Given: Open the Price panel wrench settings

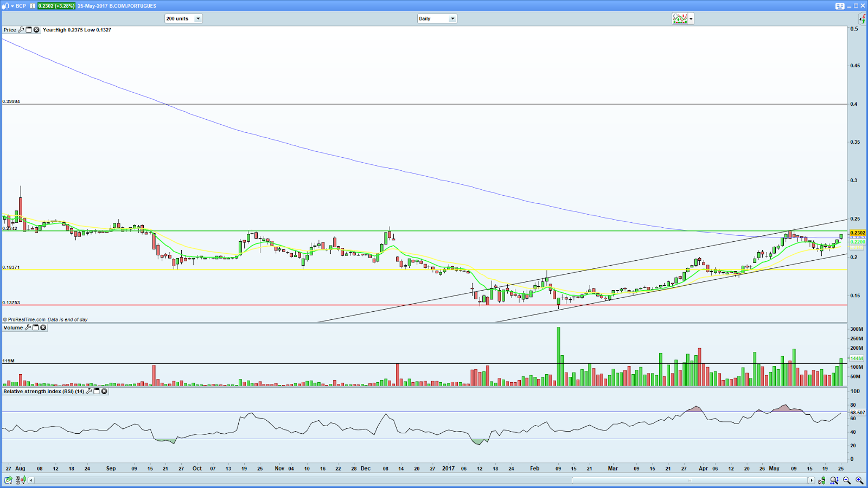Looking at the screenshot, I should pos(21,30).
